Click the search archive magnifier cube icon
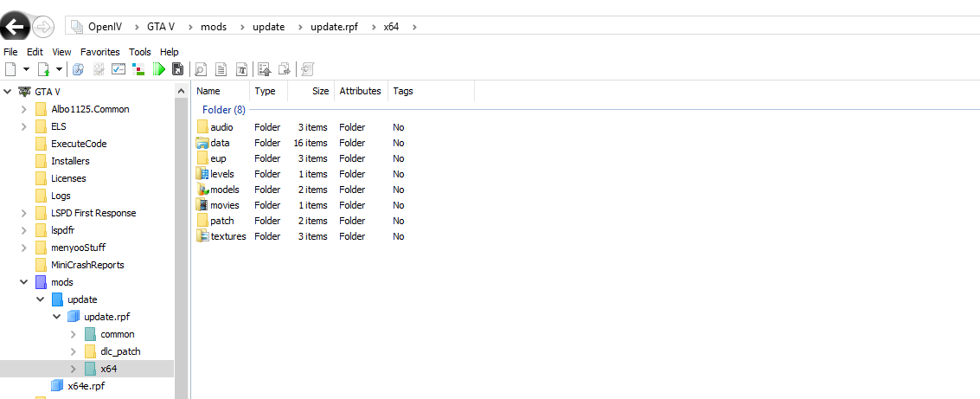The image size is (980, 399). tap(78, 68)
